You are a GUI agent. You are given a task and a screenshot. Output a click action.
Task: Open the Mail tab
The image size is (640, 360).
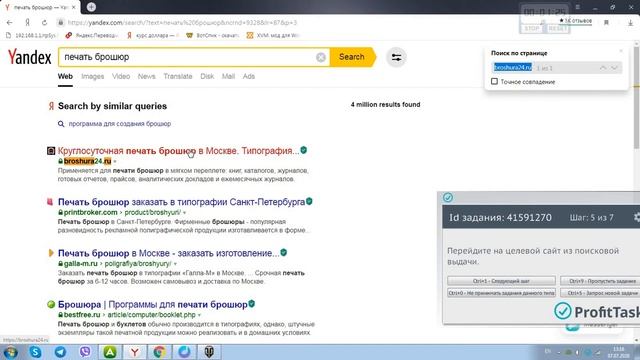pyautogui.click(x=228, y=76)
